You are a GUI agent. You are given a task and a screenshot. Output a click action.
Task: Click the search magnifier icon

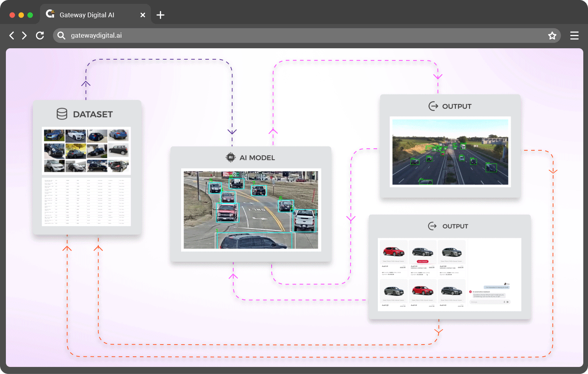(x=61, y=36)
